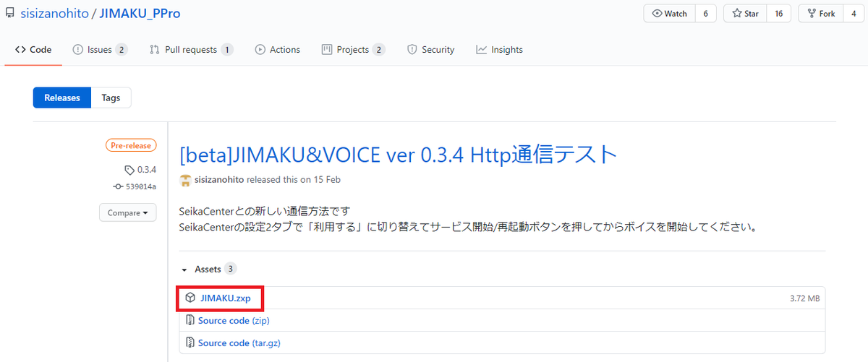
Task: Select the Releases button
Action: (x=62, y=98)
